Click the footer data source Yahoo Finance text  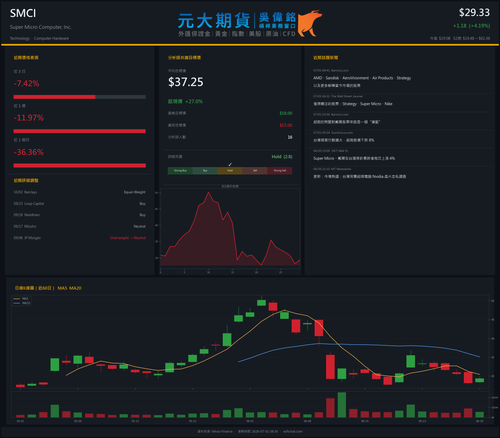tap(215, 431)
